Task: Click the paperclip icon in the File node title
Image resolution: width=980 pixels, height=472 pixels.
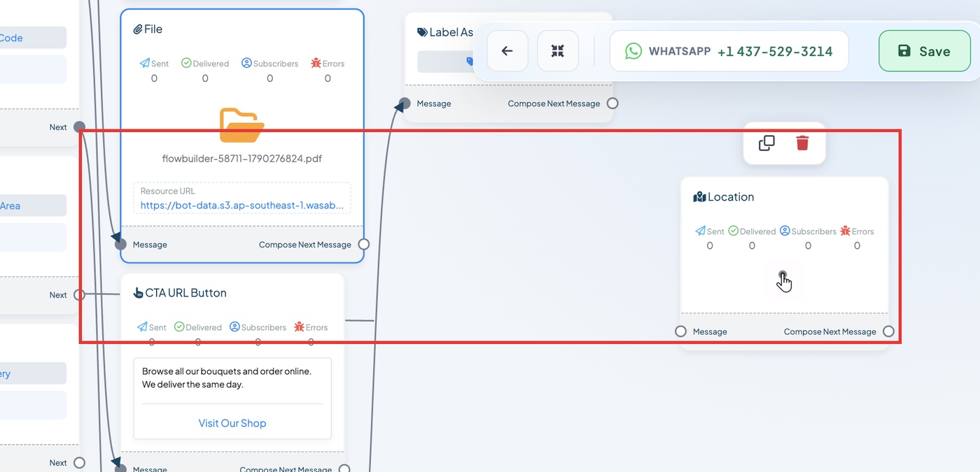Action: click(138, 29)
